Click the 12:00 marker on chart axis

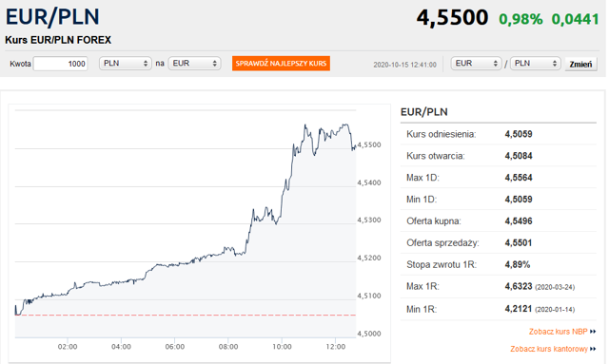pos(336,347)
